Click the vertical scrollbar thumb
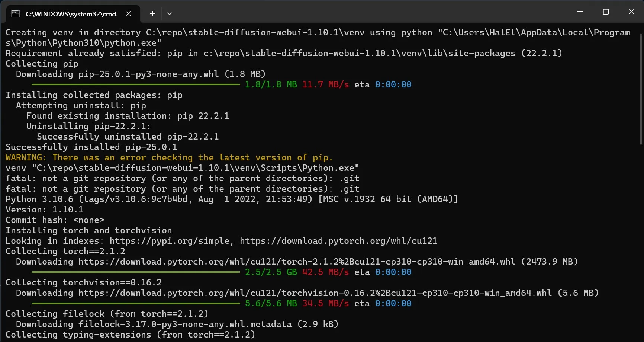The height and width of the screenshot is (342, 644). (641, 89)
